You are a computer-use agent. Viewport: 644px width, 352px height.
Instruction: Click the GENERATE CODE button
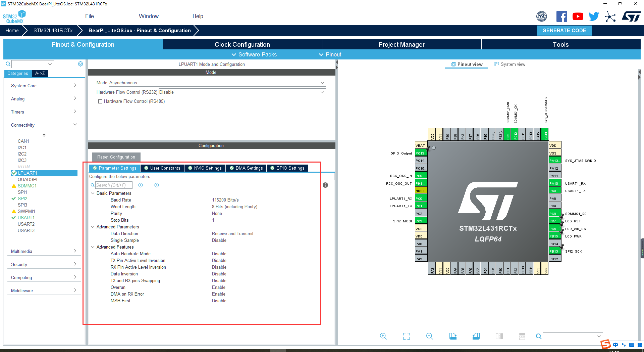(564, 30)
